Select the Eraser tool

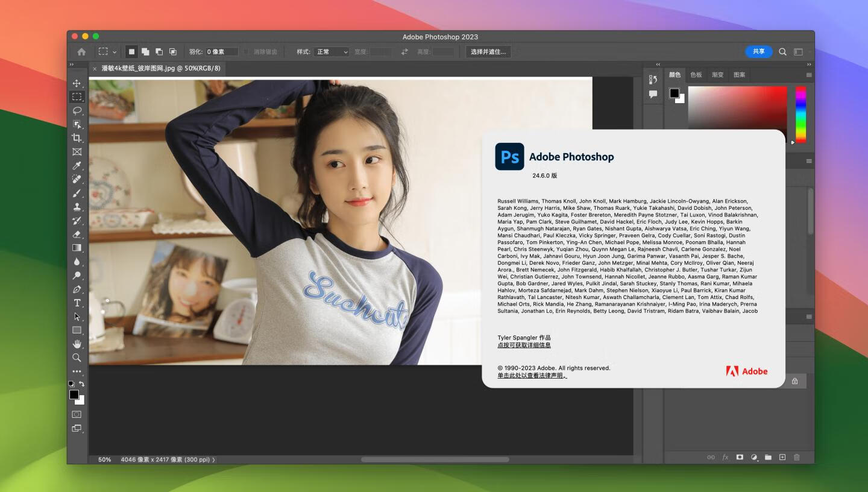(x=77, y=234)
